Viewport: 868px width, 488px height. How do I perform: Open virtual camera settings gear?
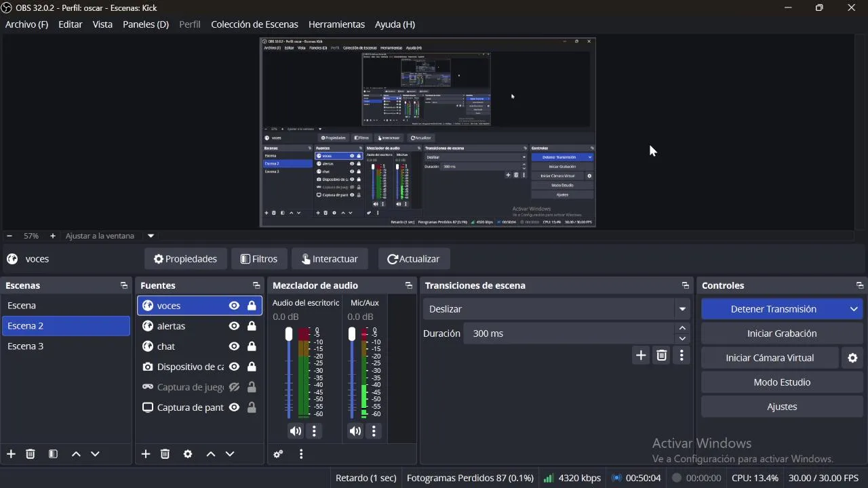853,358
